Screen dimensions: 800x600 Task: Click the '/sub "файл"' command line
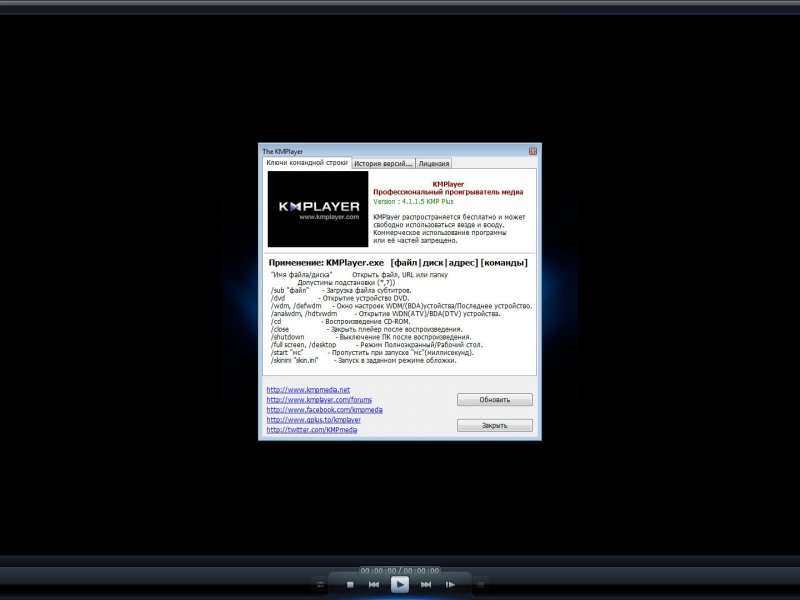pyautogui.click(x=341, y=290)
